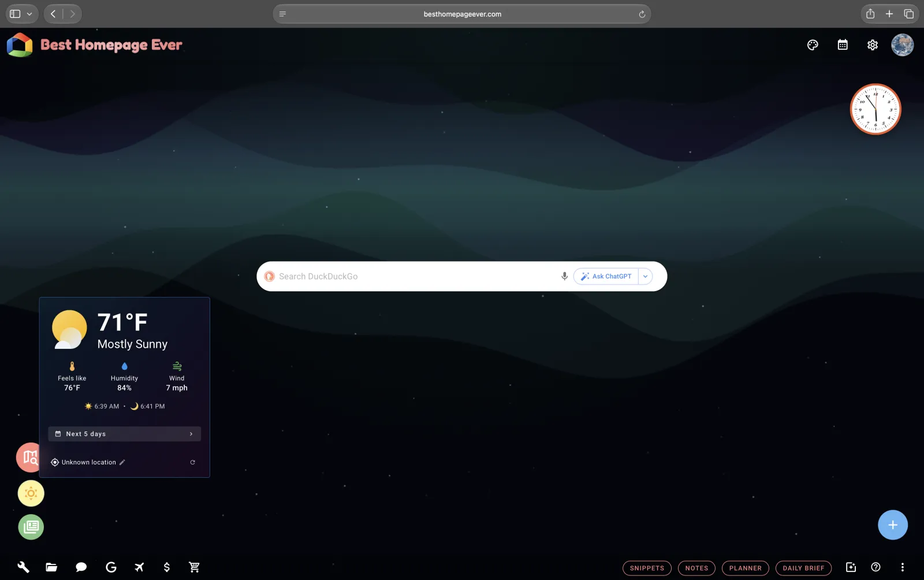Open the DAILY BRIEF panel
The width and height of the screenshot is (924, 580).
[x=803, y=568]
